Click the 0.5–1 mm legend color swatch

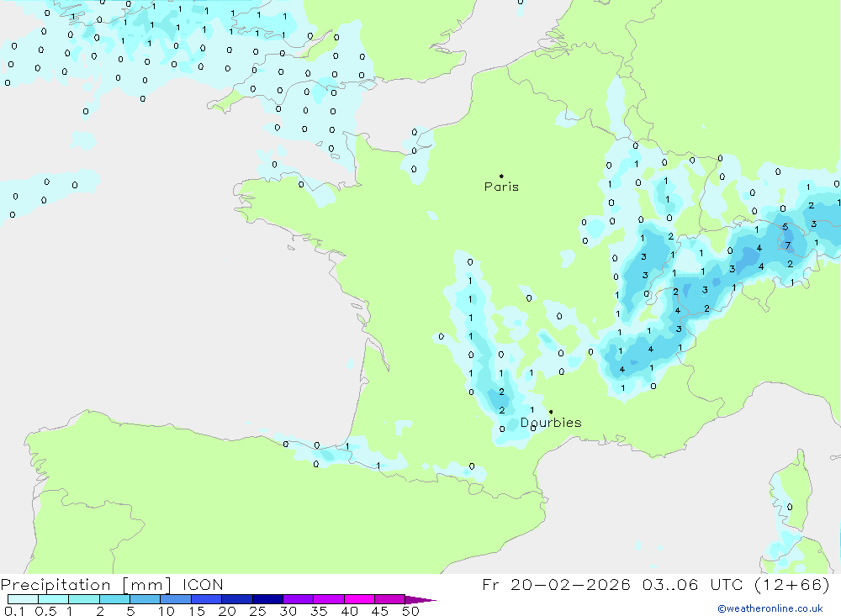click(54, 599)
